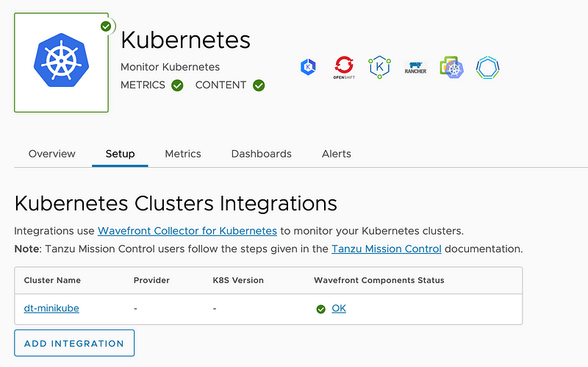Click the green check beside CONTENT

click(x=259, y=85)
